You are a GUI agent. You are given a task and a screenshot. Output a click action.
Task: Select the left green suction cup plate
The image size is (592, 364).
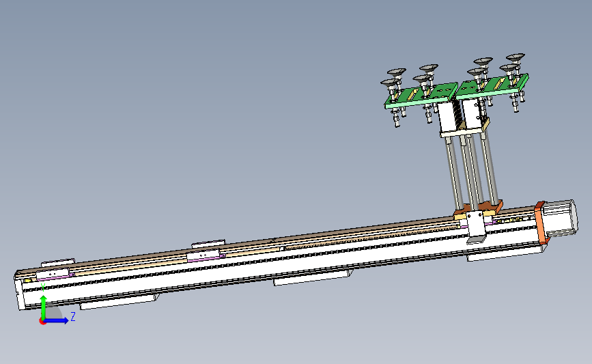(x=420, y=96)
